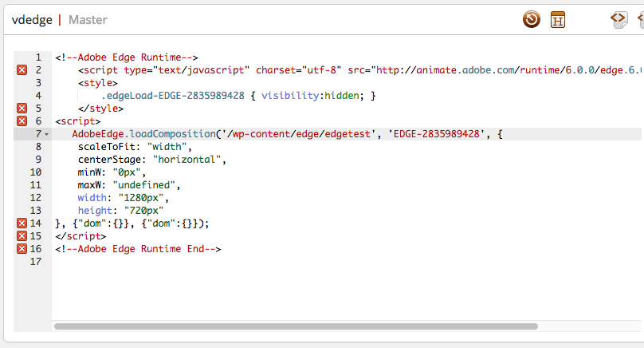Click the orange restore revision icon
The height and width of the screenshot is (348, 644).
532,19
